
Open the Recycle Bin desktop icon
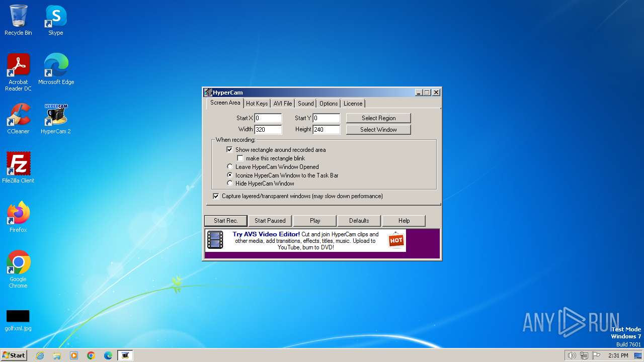18,20
